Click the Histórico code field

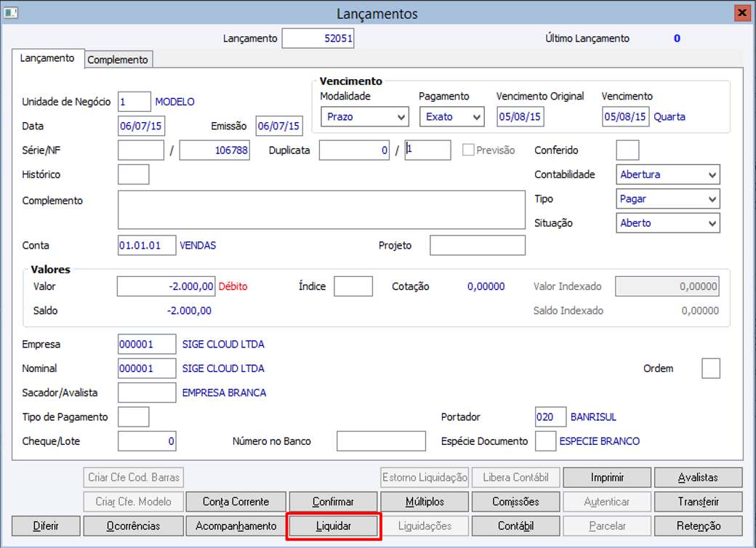[134, 174]
